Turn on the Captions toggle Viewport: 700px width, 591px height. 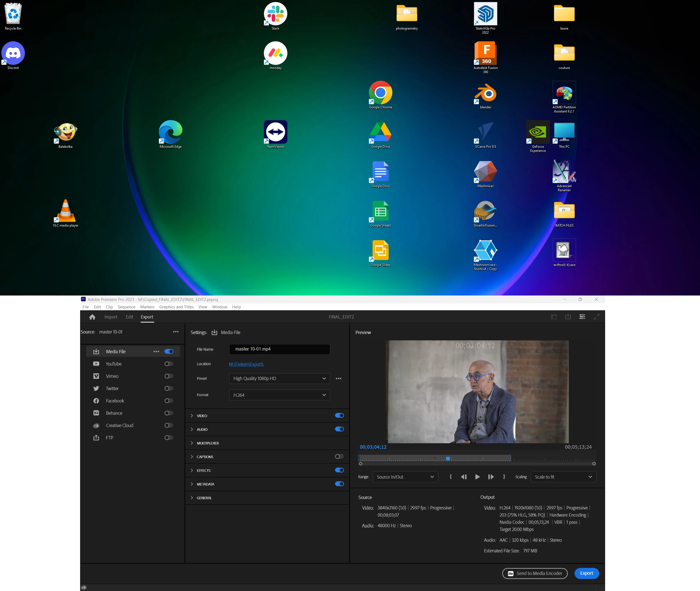339,457
